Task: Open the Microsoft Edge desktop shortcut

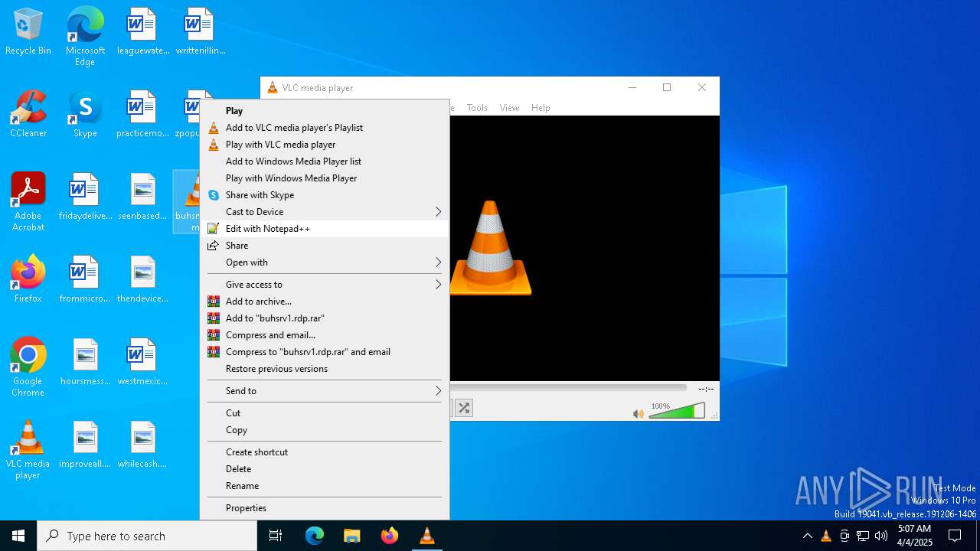Action: [85, 36]
